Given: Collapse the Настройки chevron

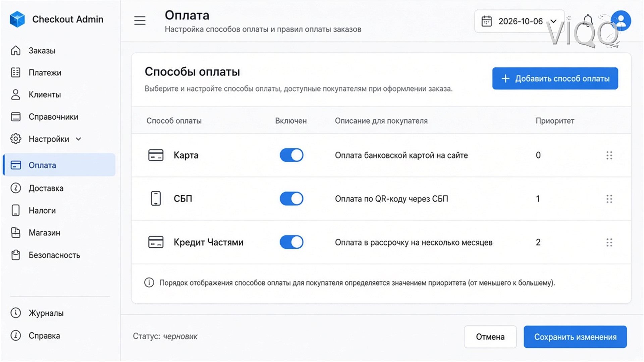Looking at the screenshot, I should [x=78, y=139].
